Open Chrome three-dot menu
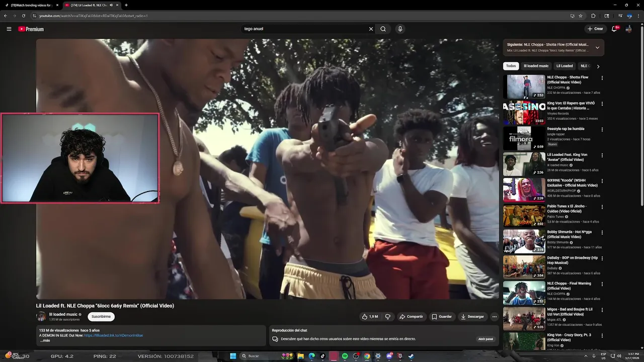Screen dimensions: 644x362 coord(638,16)
